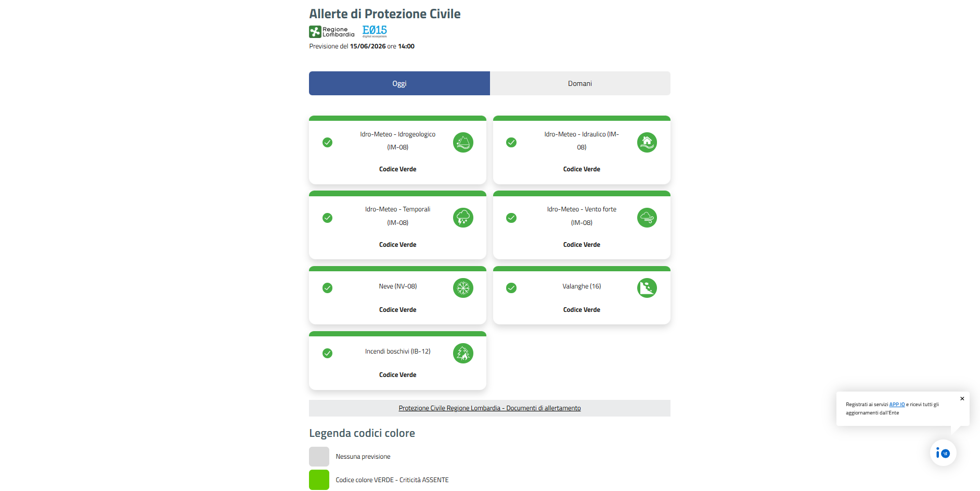Click the Idrogeologico landslide icon
Image resolution: width=980 pixels, height=491 pixels.
click(x=463, y=142)
